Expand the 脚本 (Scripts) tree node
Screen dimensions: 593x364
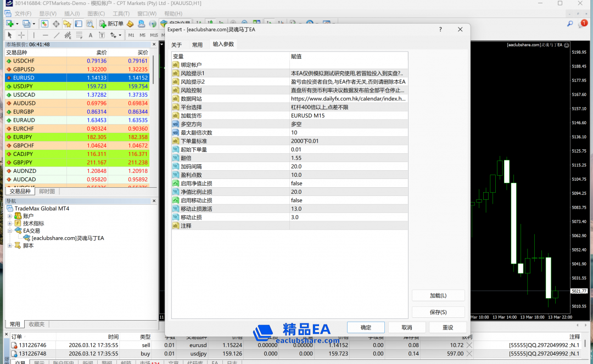pos(10,246)
